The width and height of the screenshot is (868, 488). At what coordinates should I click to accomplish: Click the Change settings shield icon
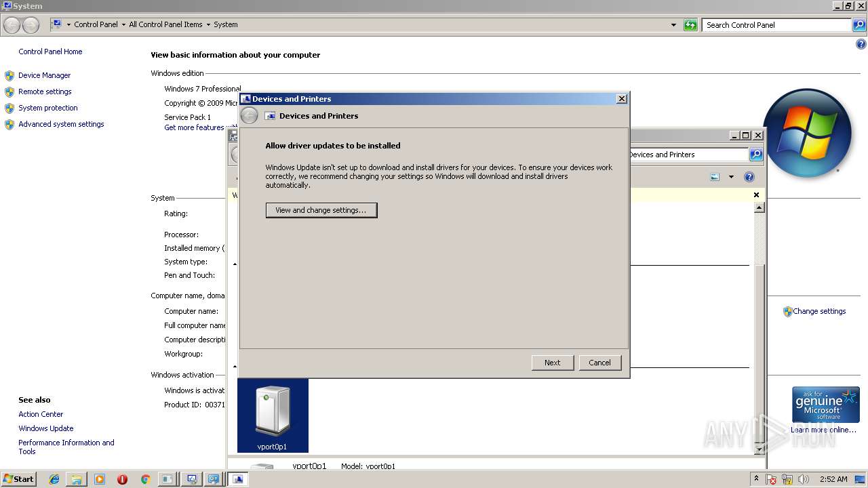click(787, 312)
